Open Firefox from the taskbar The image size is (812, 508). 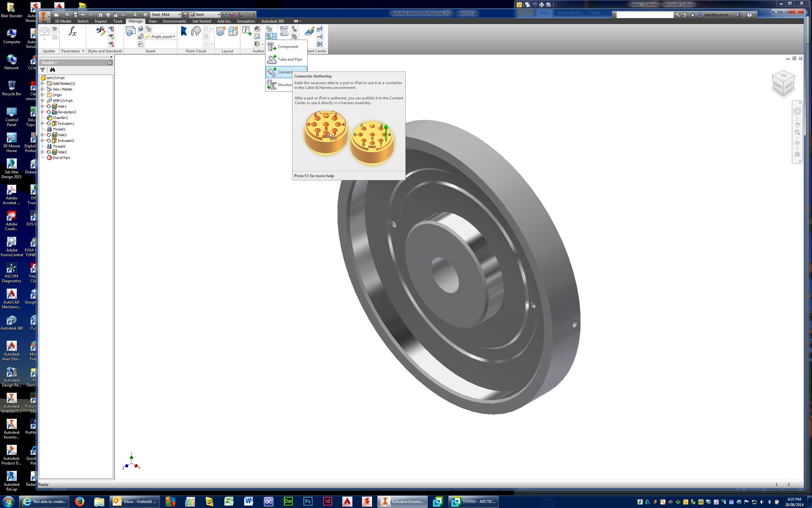[79, 502]
